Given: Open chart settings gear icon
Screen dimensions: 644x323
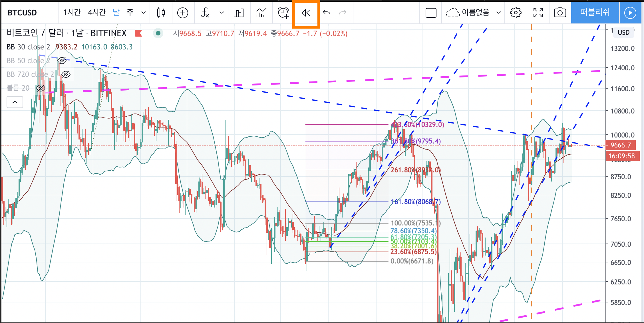Looking at the screenshot, I should point(516,13).
